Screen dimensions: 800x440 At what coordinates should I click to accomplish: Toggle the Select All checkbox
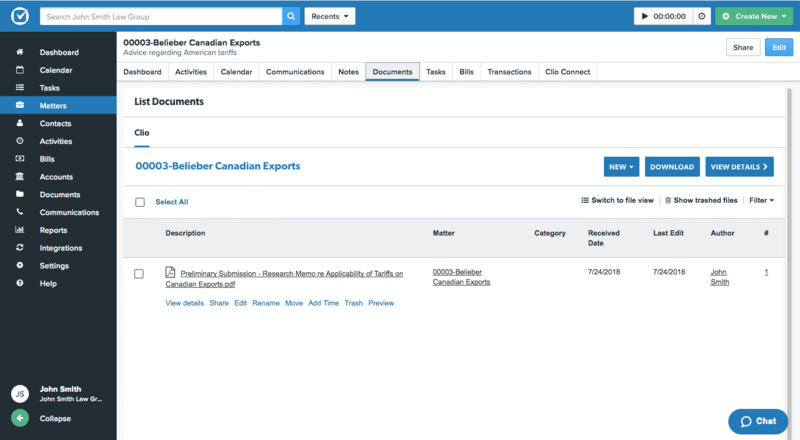140,202
